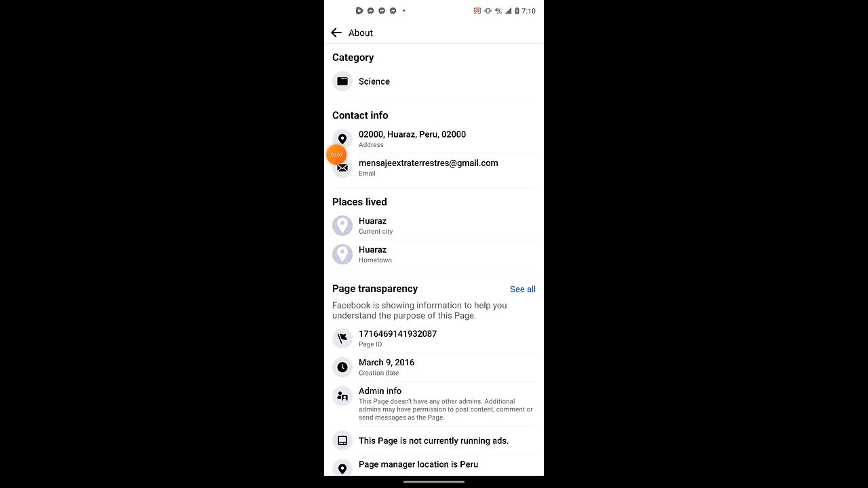This screenshot has height=488, width=868.
Task: Tap the Current city map pin icon
Action: coord(342,226)
